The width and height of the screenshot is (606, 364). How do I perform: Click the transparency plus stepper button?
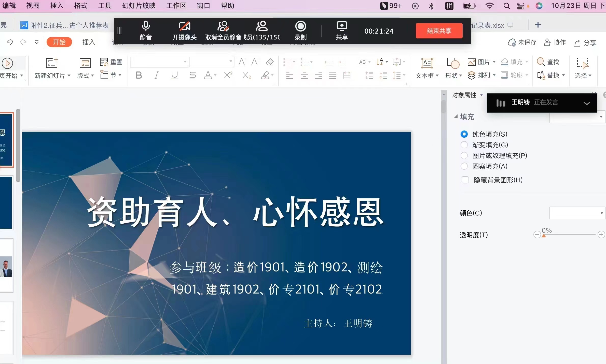tap(601, 235)
